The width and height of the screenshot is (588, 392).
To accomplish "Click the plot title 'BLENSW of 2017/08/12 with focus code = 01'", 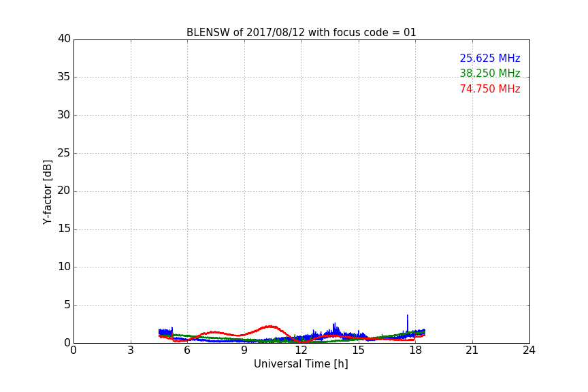I will 301,33.
